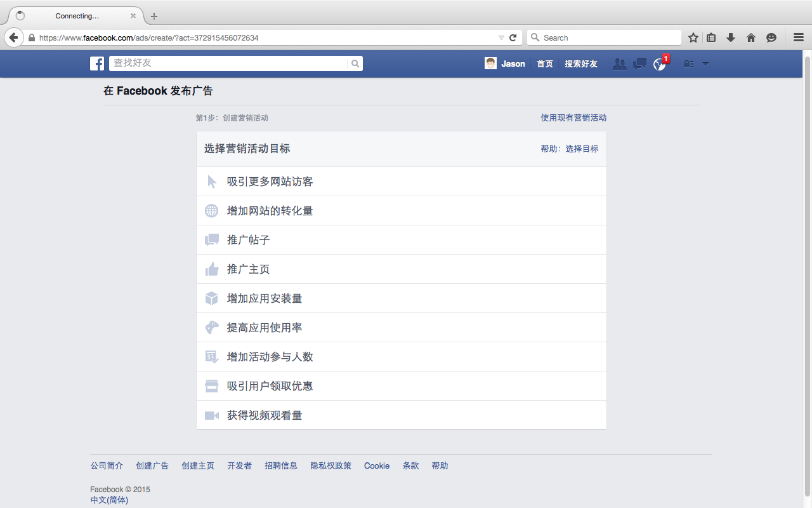Screen dimensions: 812x508
Task: Click the globe icon for 增加网站的转化量
Action: pos(212,211)
